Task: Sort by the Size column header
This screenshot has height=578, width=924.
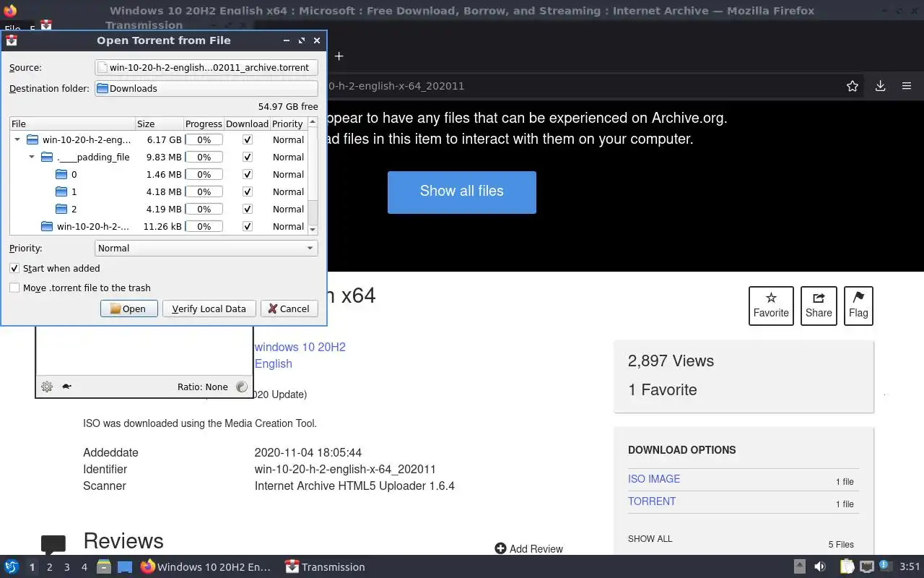Action: point(159,124)
